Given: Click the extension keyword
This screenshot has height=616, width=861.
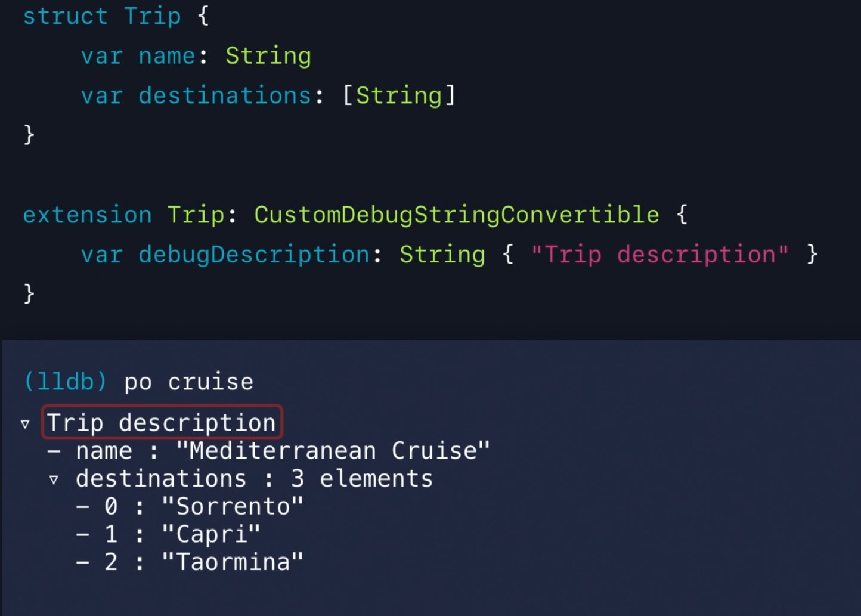Looking at the screenshot, I should [x=87, y=215].
